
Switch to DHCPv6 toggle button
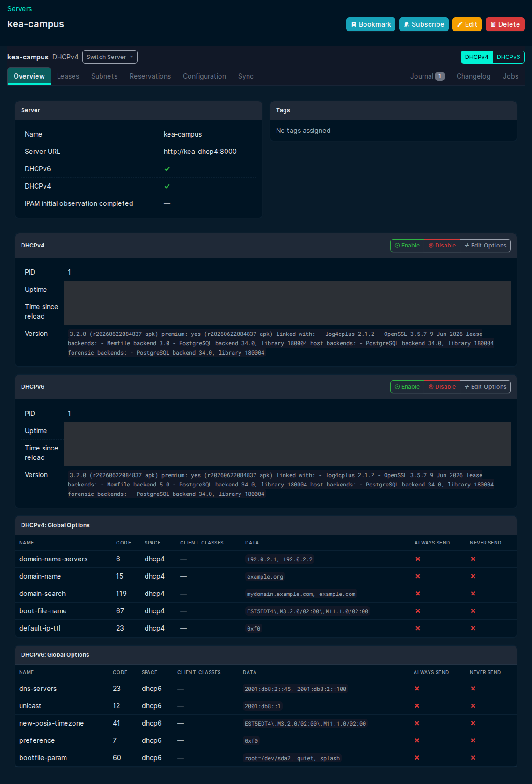508,57
